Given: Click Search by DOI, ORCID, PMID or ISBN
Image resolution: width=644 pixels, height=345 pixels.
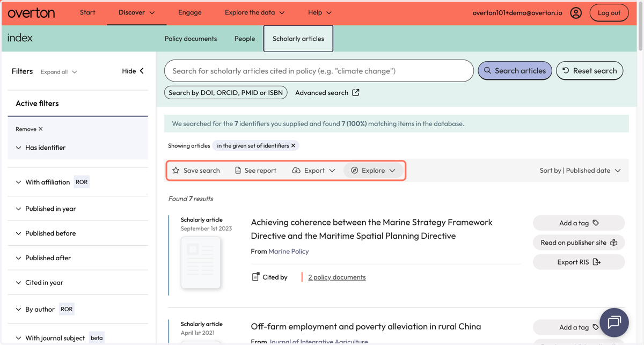Looking at the screenshot, I should point(225,92).
